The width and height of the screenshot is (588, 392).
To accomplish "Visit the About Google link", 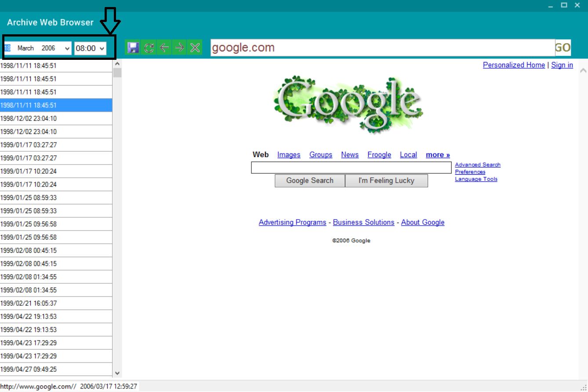I will click(423, 222).
